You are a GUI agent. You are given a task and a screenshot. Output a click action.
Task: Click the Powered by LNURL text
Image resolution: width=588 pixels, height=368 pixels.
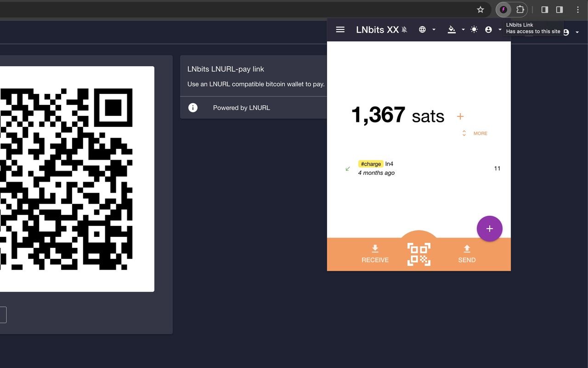click(x=242, y=108)
